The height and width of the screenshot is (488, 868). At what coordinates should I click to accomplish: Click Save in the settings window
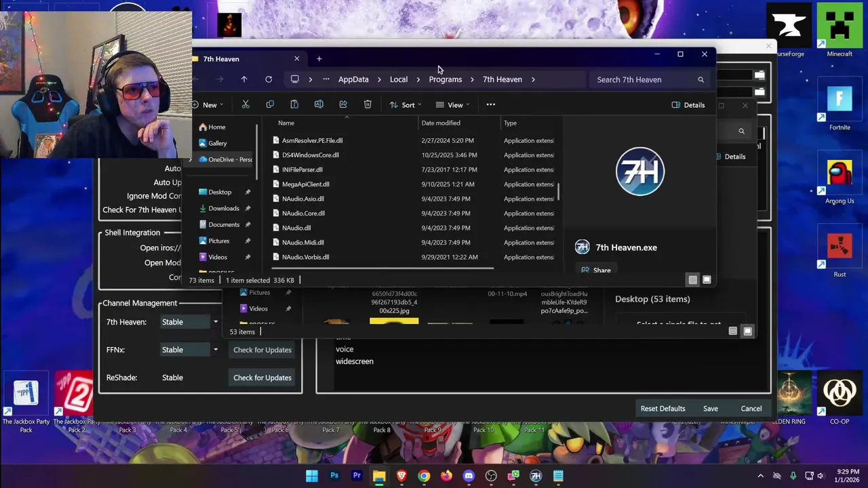[710, 409]
